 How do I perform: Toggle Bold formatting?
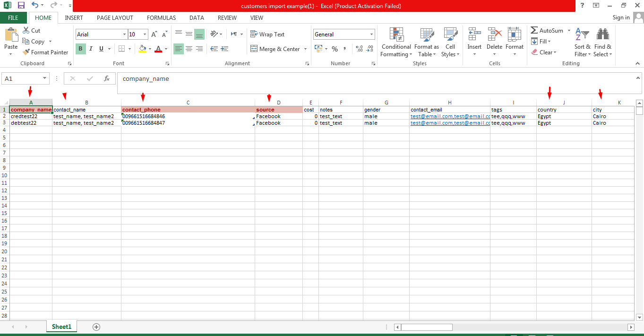(x=81, y=49)
